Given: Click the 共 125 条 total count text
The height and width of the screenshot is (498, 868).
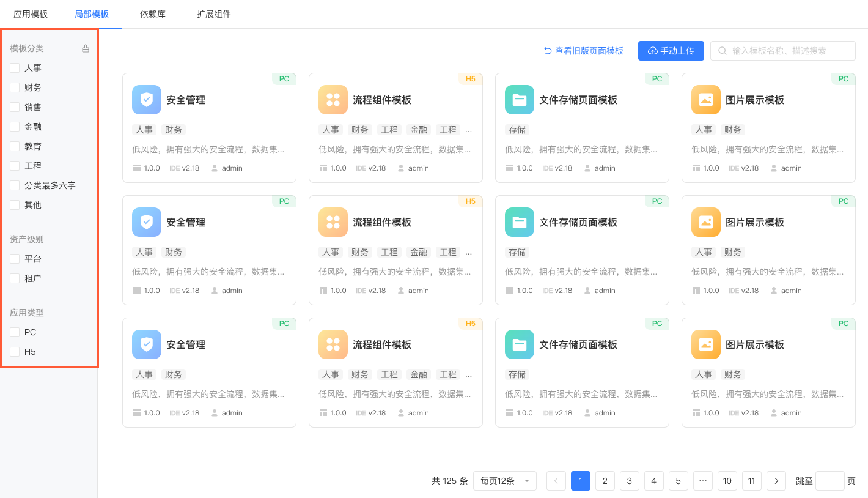Looking at the screenshot, I should click(x=450, y=481).
